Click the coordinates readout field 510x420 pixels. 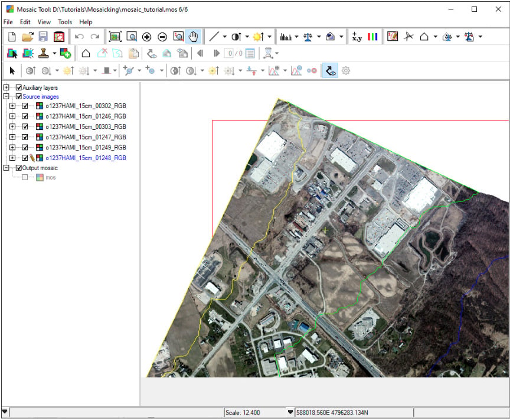[354, 412]
